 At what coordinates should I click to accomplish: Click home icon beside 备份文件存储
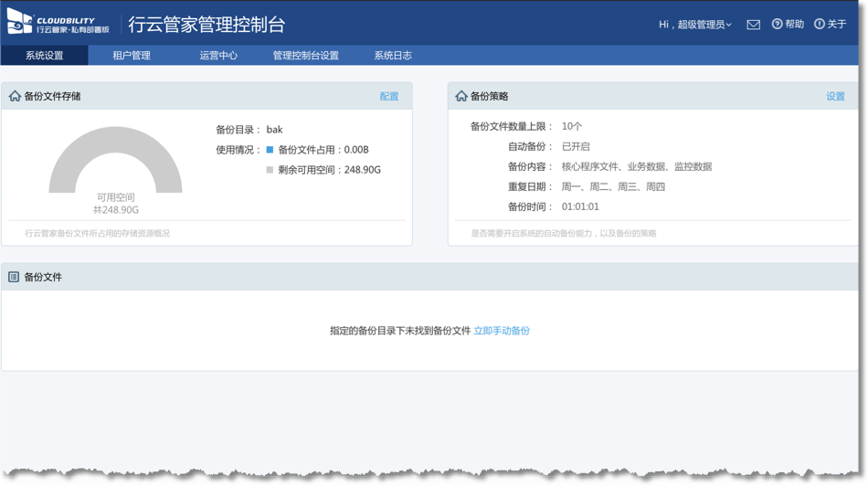[15, 96]
